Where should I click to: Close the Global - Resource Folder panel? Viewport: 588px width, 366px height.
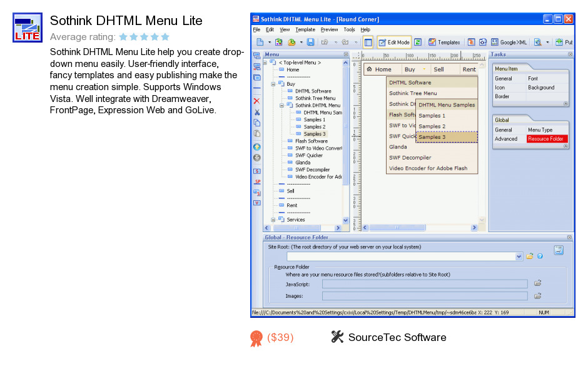[569, 237]
